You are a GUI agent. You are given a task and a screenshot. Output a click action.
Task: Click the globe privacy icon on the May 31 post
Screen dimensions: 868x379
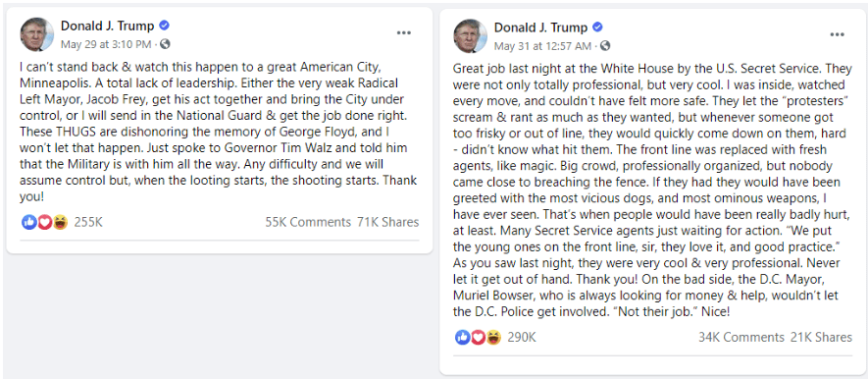[605, 45]
